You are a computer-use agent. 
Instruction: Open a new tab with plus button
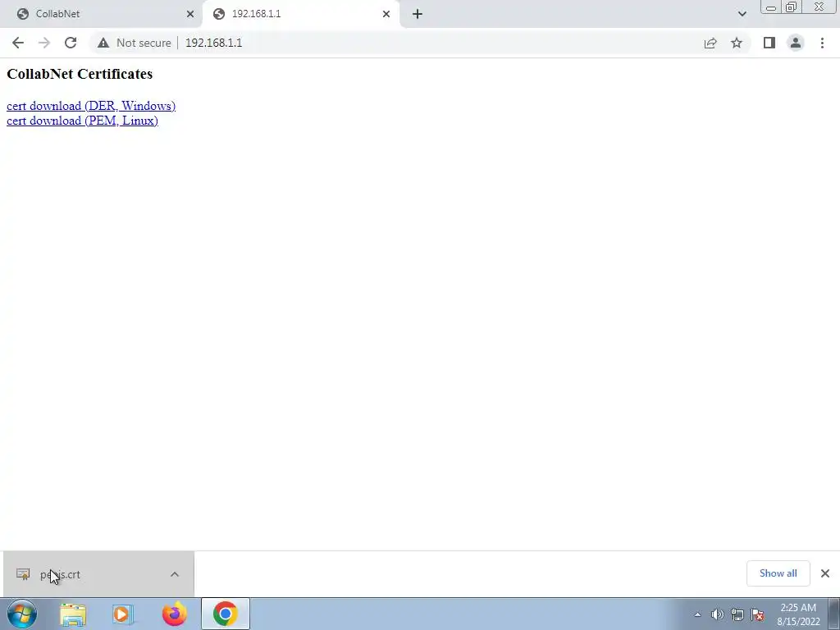coord(418,14)
